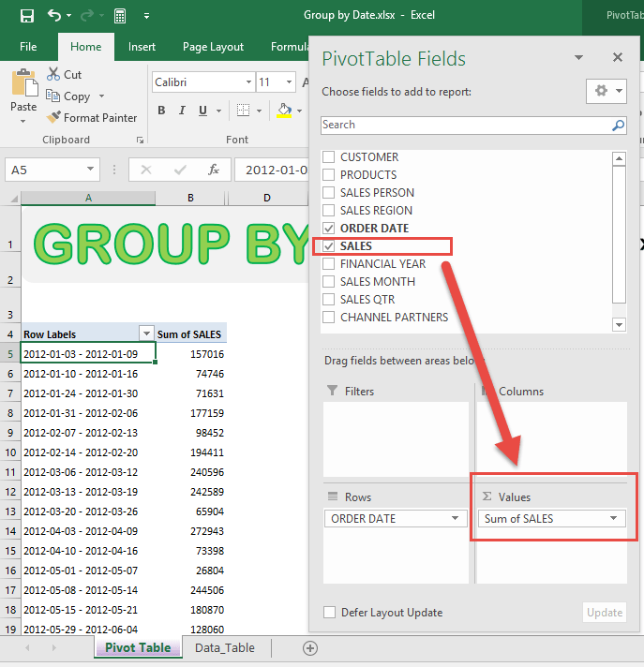Open the Fill Color dropdown arrow
Viewport: 644px width, 667px height.
(299, 111)
